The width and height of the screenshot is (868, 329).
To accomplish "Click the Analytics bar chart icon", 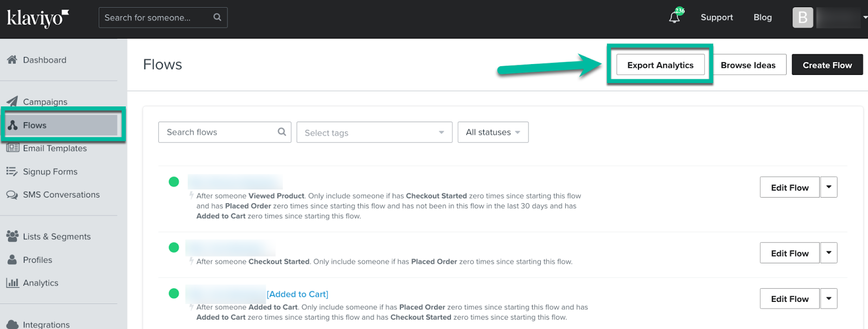I will pos(12,283).
